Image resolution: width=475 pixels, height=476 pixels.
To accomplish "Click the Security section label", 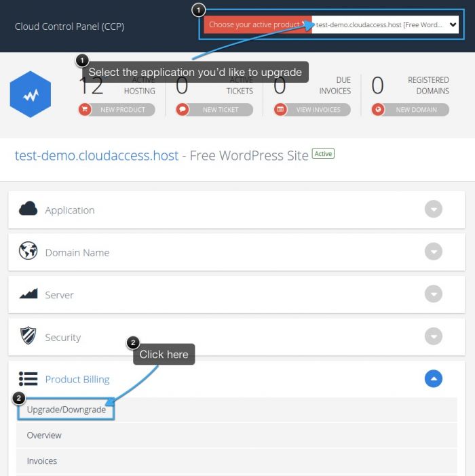I will tap(63, 338).
